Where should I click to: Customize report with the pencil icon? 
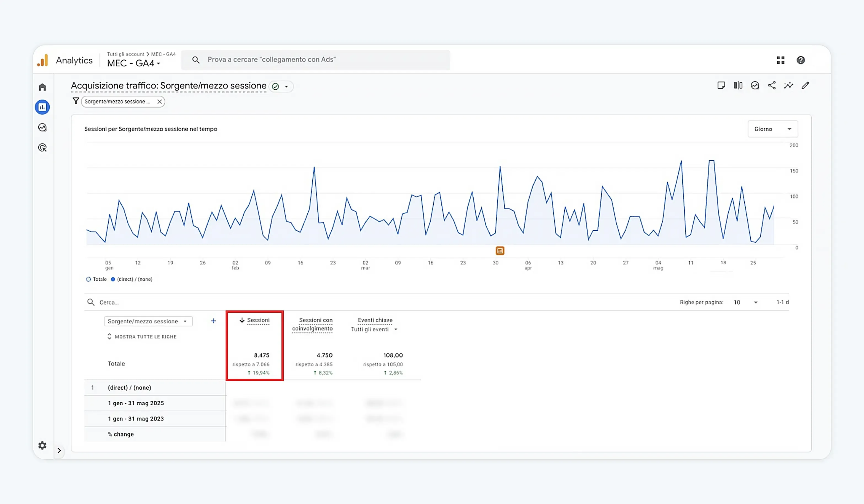(x=805, y=85)
